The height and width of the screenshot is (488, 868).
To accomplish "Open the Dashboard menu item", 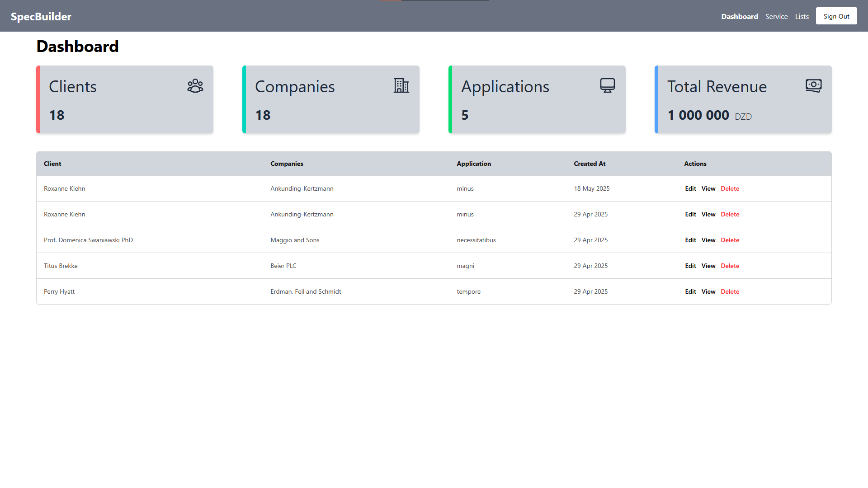I will (740, 16).
